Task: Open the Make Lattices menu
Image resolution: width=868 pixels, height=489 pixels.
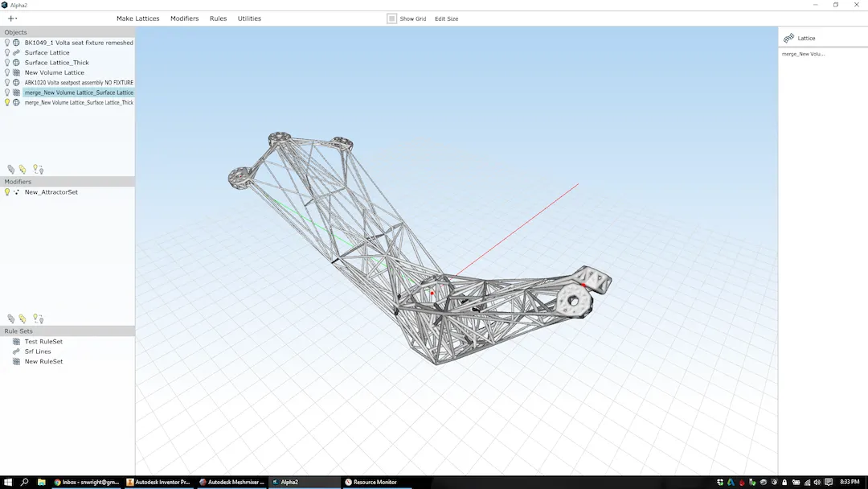Action: (138, 18)
